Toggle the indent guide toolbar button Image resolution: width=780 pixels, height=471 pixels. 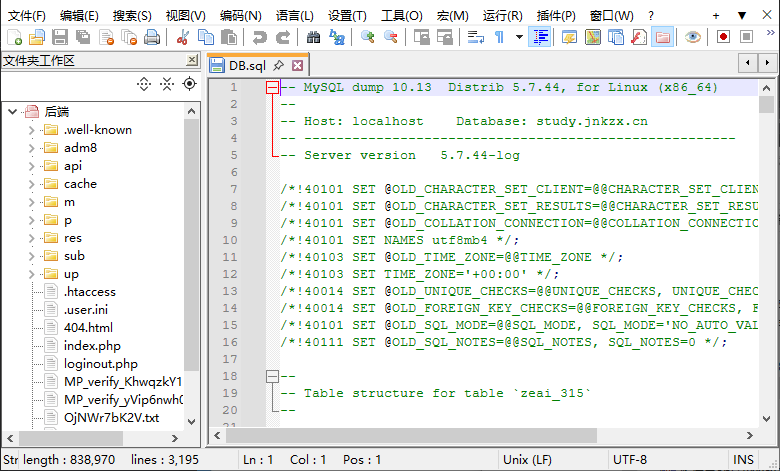[x=540, y=37]
